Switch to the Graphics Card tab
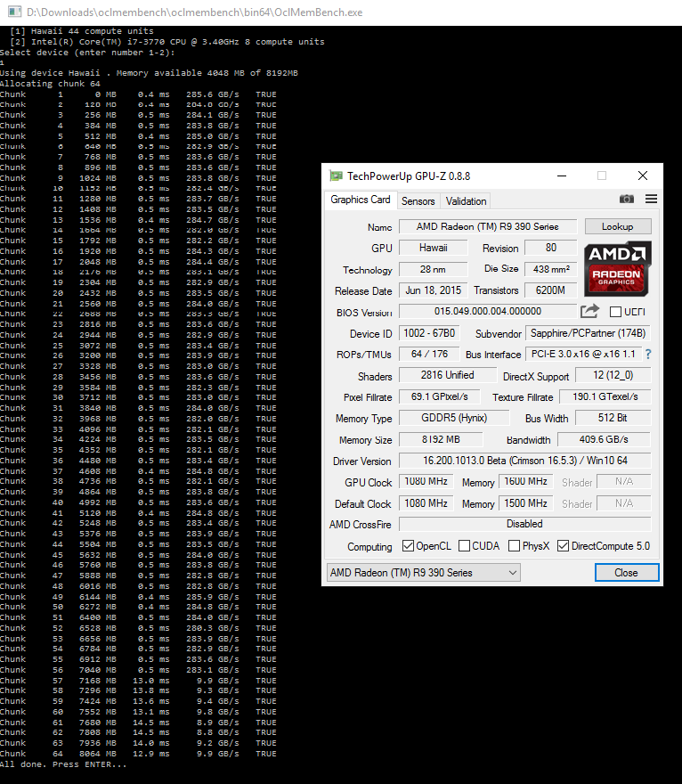 click(x=361, y=200)
